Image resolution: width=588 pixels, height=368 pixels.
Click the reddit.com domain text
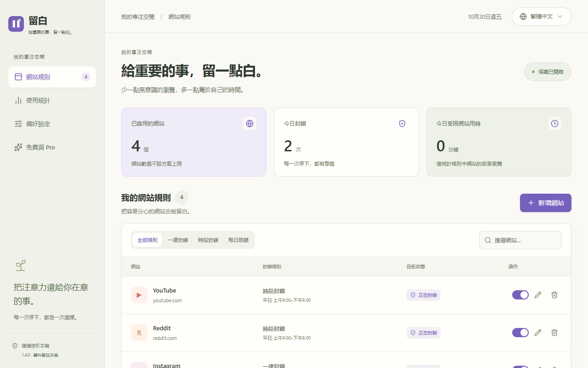point(165,338)
